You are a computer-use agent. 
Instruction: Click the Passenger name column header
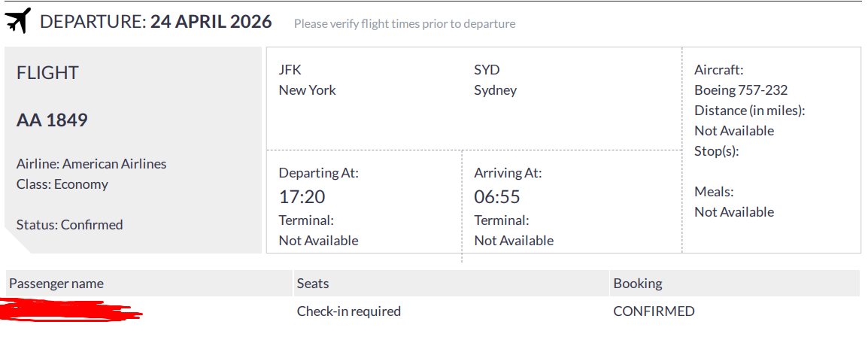pos(56,284)
